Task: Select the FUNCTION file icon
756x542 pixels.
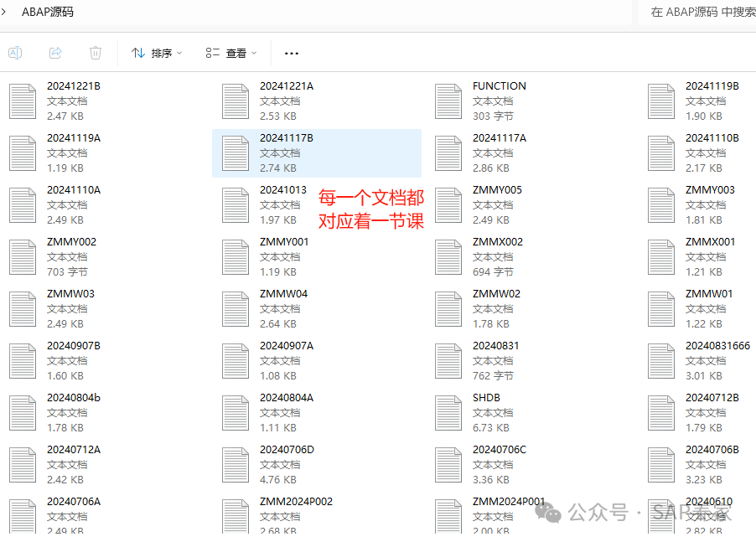Action: coord(448,101)
